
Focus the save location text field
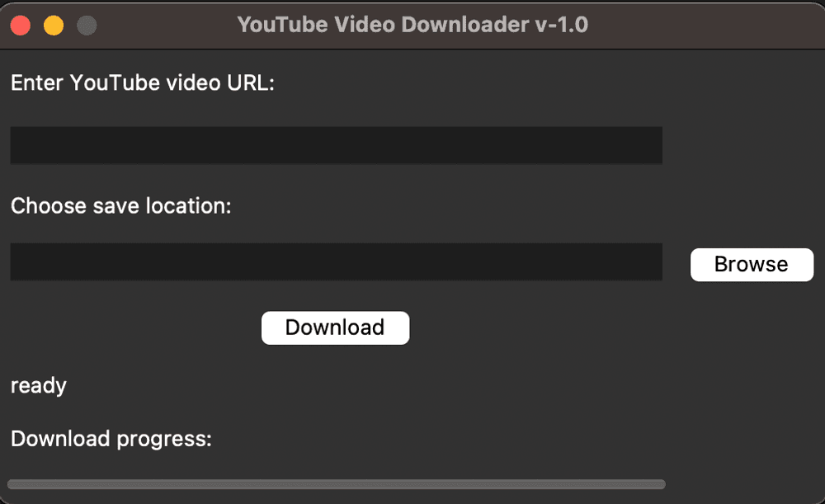pos(337,261)
